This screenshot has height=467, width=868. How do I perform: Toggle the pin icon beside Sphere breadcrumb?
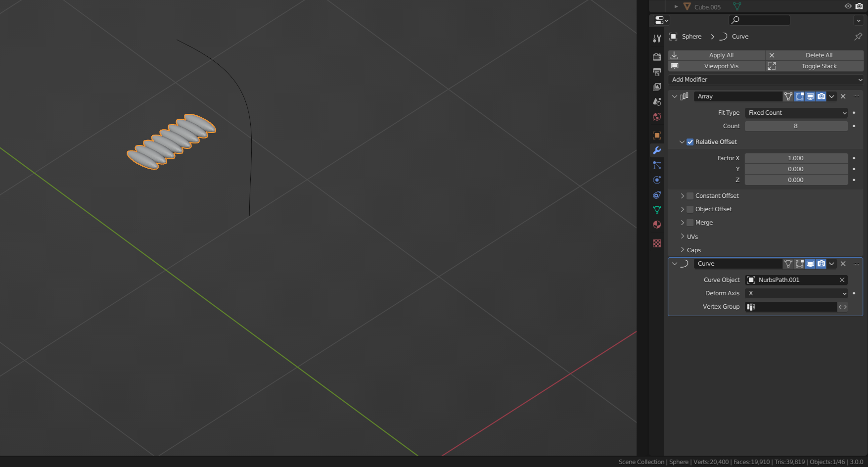click(858, 37)
